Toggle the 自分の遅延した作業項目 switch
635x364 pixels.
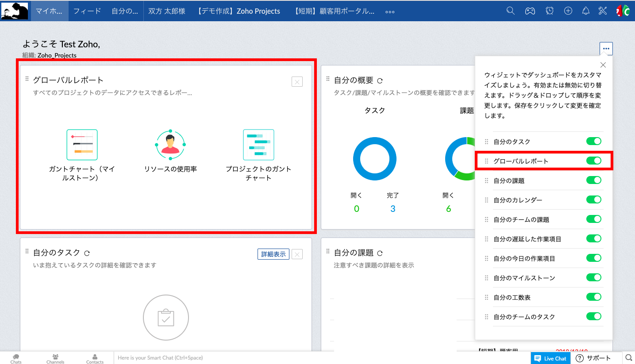pos(594,238)
